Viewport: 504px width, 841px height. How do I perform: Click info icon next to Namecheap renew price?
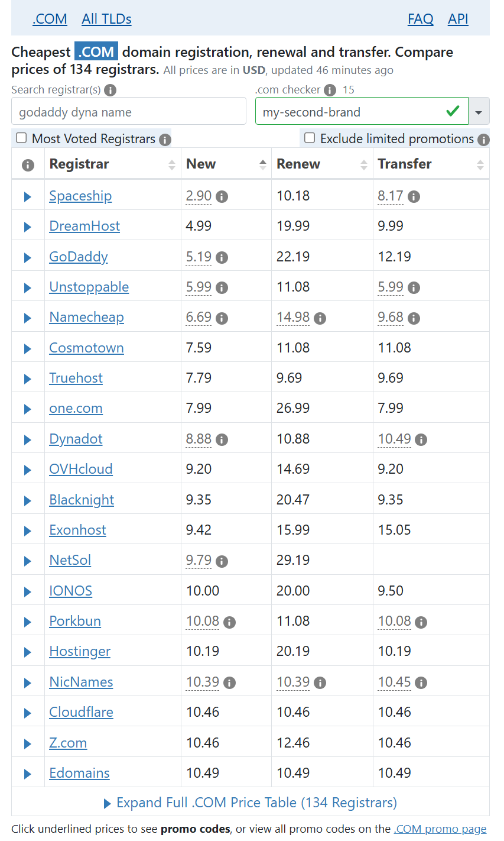320,318
